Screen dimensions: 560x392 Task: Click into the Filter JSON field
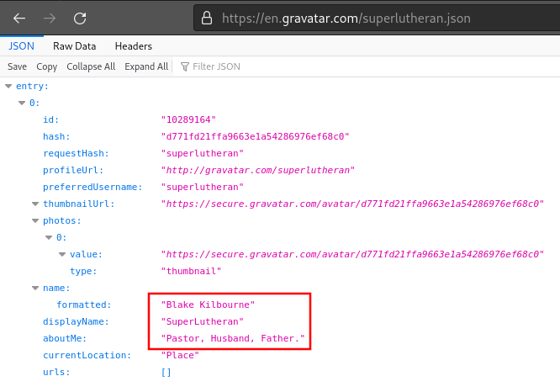(216, 66)
